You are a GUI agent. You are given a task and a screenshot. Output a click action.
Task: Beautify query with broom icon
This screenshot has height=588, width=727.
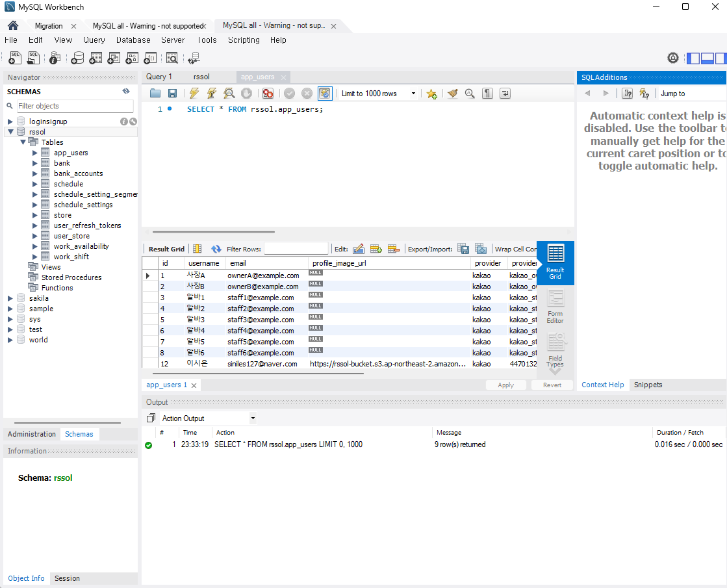(x=453, y=94)
